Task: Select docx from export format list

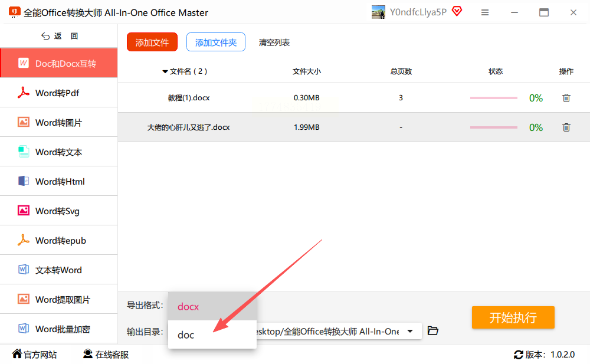Action: point(212,306)
